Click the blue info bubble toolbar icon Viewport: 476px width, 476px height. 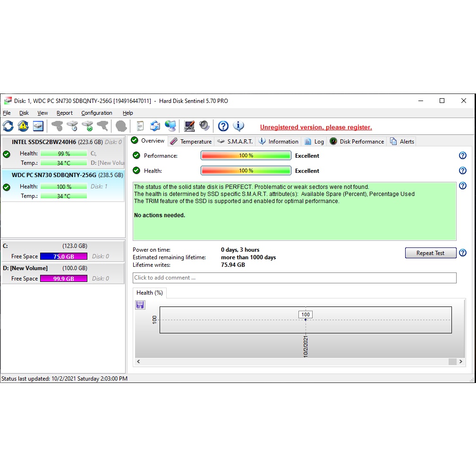click(239, 126)
